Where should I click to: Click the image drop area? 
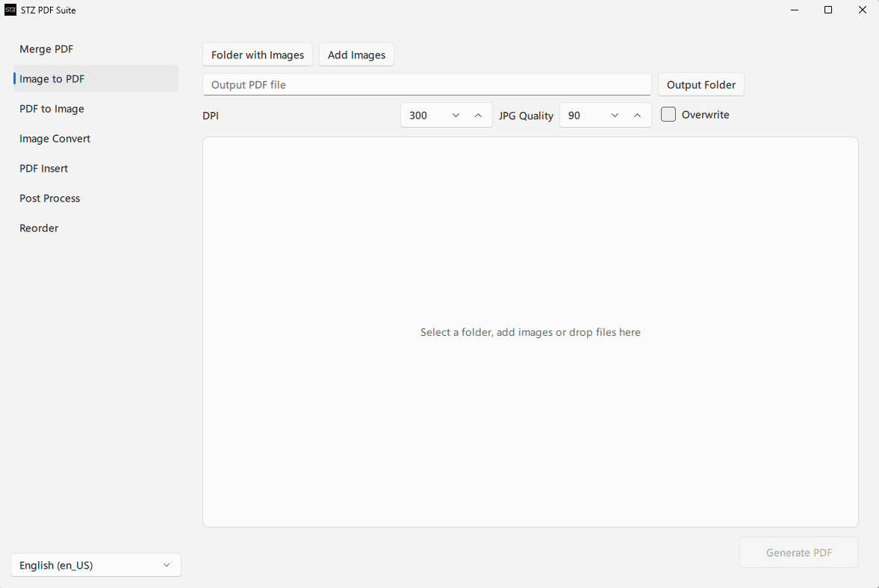point(530,332)
